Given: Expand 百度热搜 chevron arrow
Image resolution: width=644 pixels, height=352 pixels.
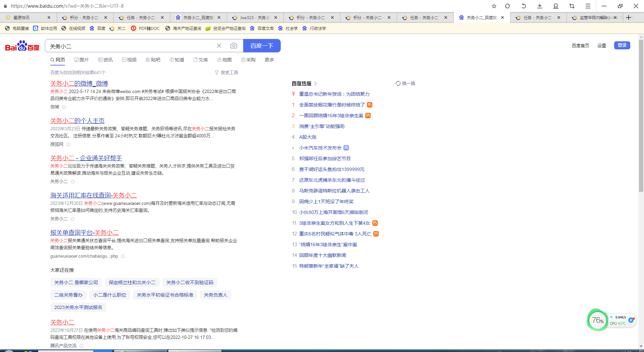Looking at the screenshot, I should click(x=316, y=84).
